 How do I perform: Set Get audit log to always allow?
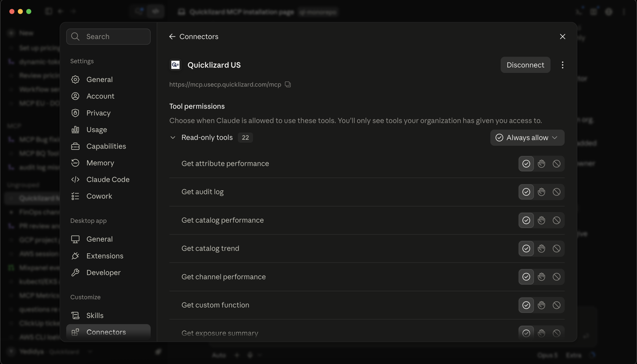point(526,192)
